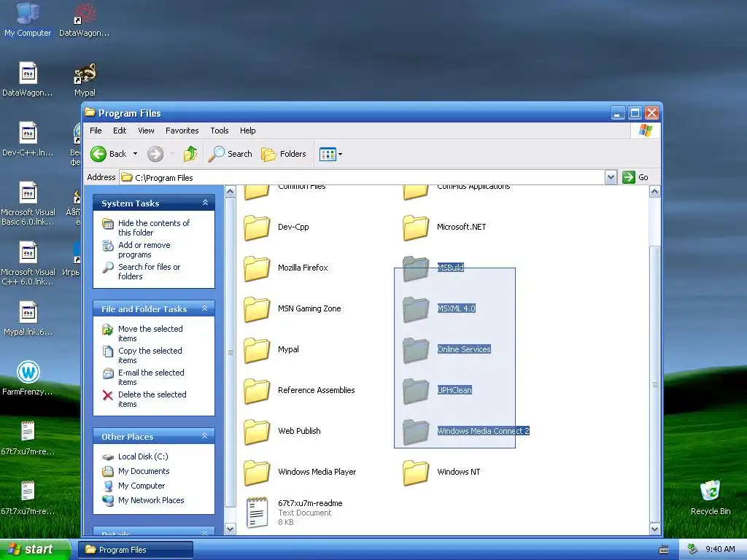Toggle the Folders pane button
This screenshot has height=560, width=747.
coord(284,154)
